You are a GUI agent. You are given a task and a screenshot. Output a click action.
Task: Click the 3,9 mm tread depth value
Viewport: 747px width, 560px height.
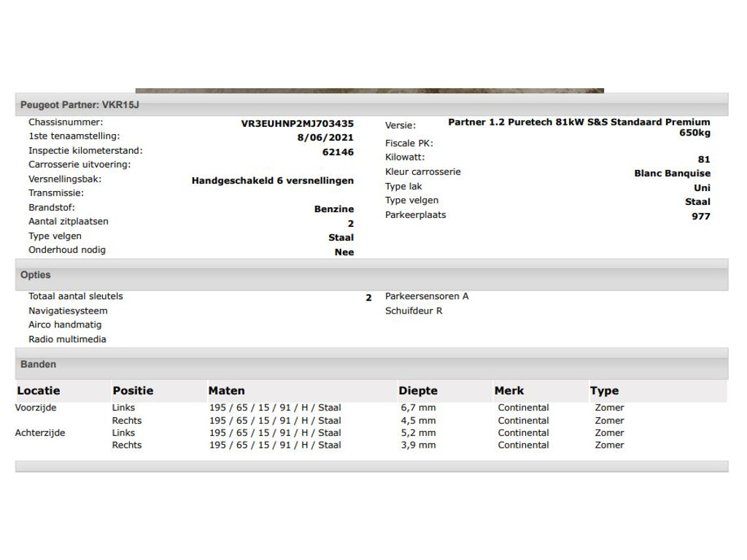pos(418,446)
